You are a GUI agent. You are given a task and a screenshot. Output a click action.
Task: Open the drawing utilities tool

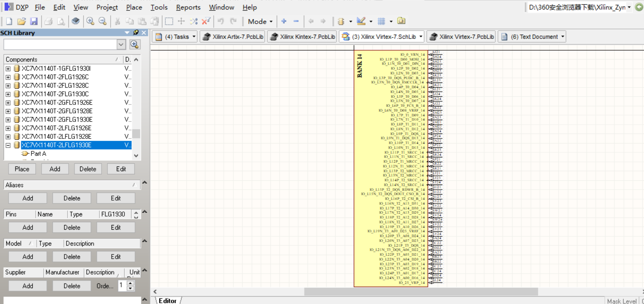361,21
